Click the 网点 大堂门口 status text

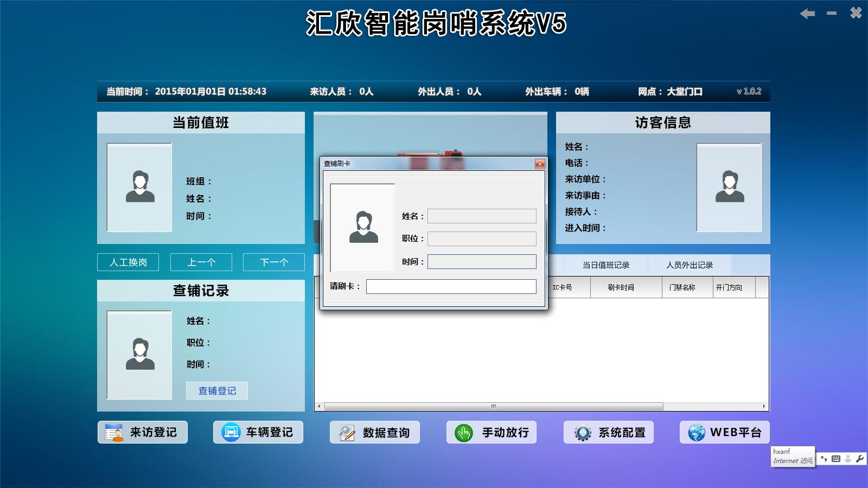670,92
